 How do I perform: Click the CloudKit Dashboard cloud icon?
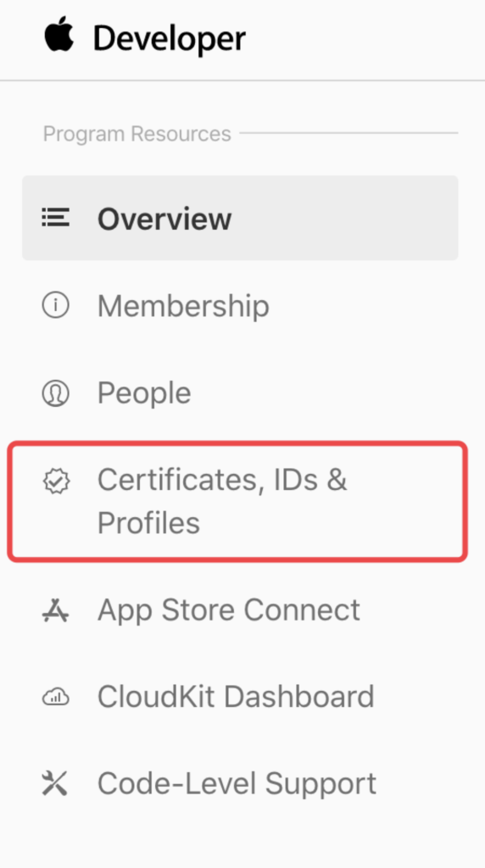coord(55,697)
